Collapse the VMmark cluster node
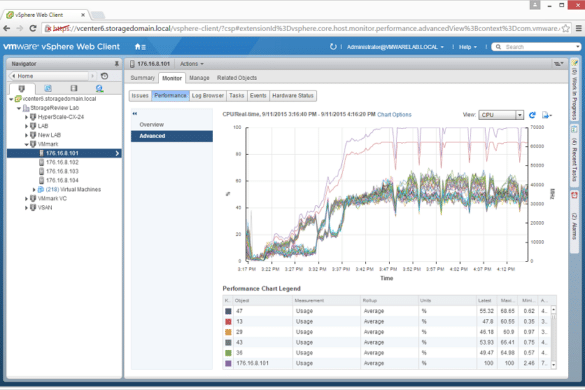 point(26,144)
